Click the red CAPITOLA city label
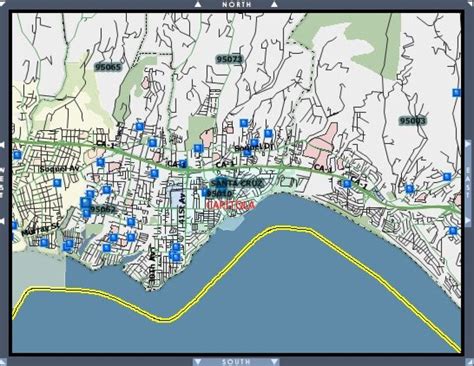 tap(231, 205)
